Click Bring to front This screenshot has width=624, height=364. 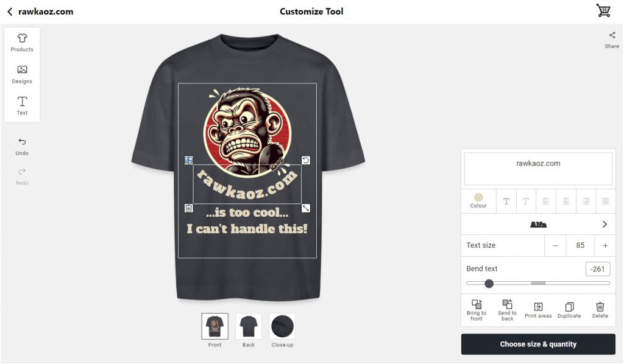pos(477,309)
